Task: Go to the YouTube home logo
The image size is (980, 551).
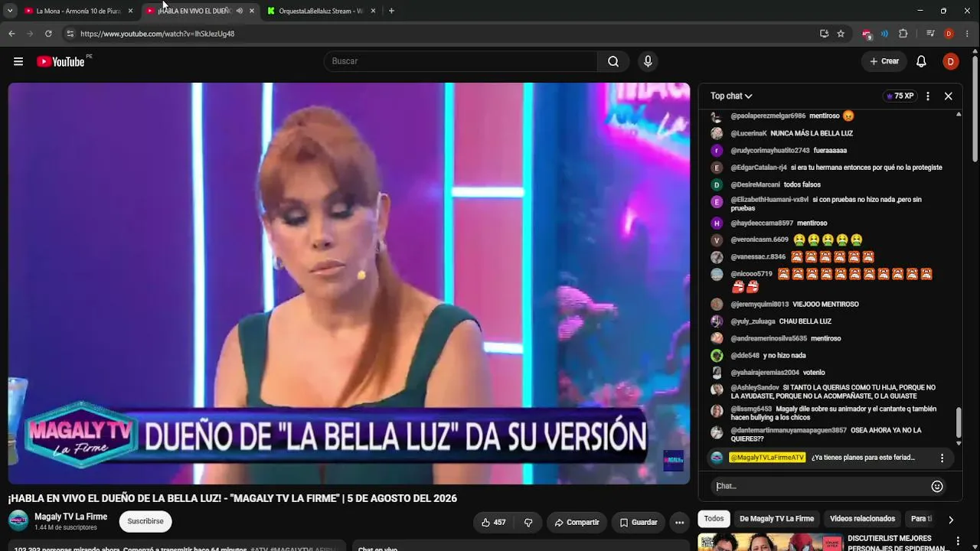Action: [60, 61]
